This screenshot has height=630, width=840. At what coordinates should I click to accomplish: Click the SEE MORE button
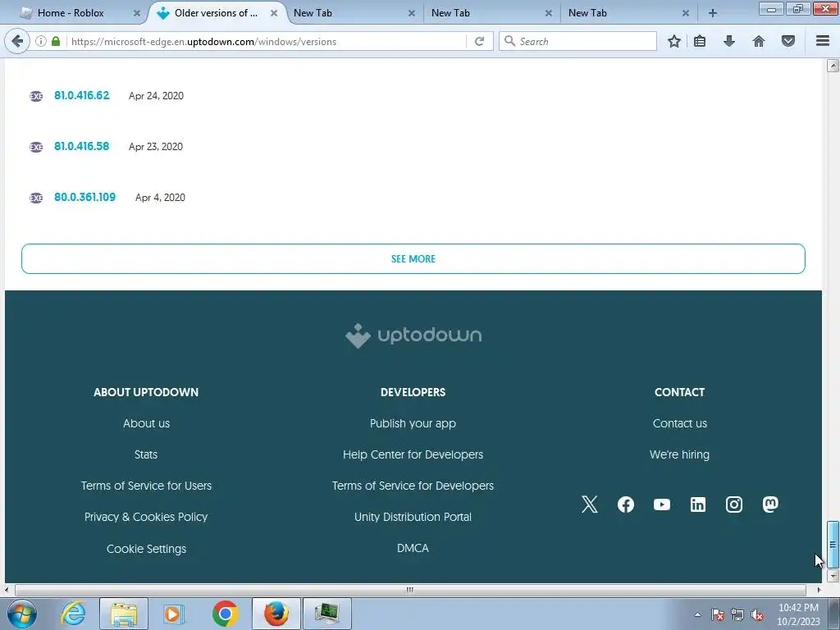pyautogui.click(x=413, y=258)
